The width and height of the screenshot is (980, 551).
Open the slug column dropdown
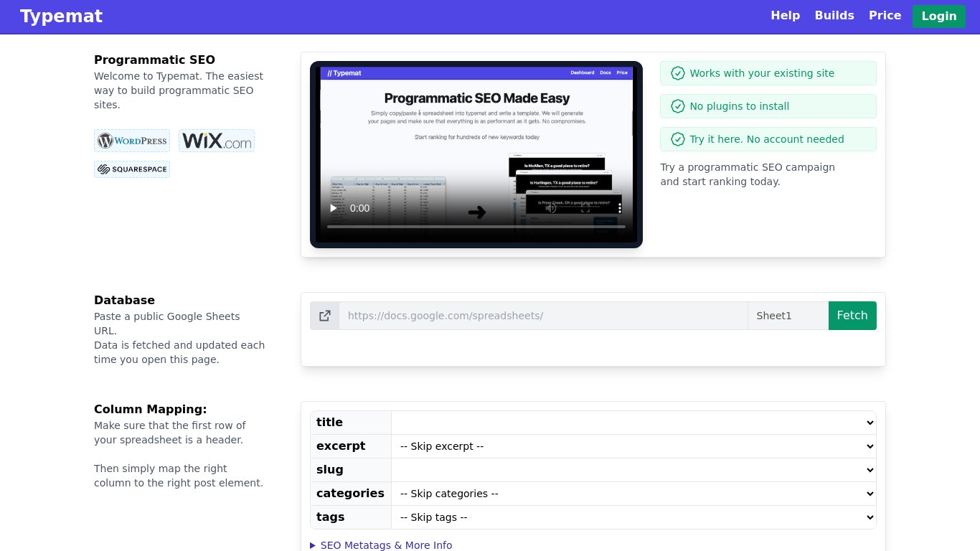[x=633, y=470]
